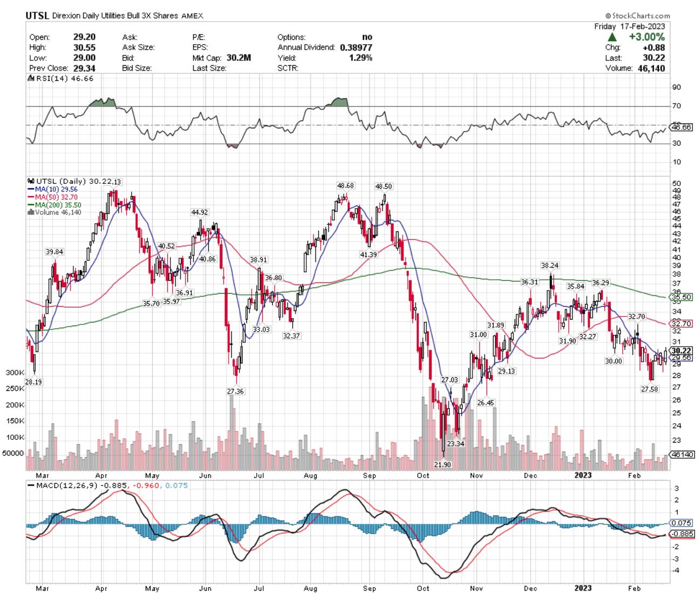This screenshot has height=593, width=700.
Task: Click the 41.39 September price label
Action: click(369, 254)
